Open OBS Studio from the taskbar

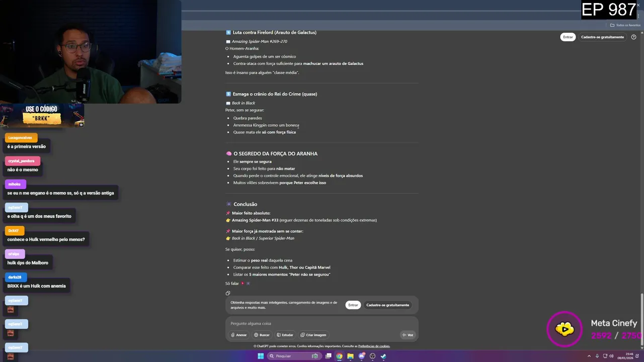(x=373, y=356)
